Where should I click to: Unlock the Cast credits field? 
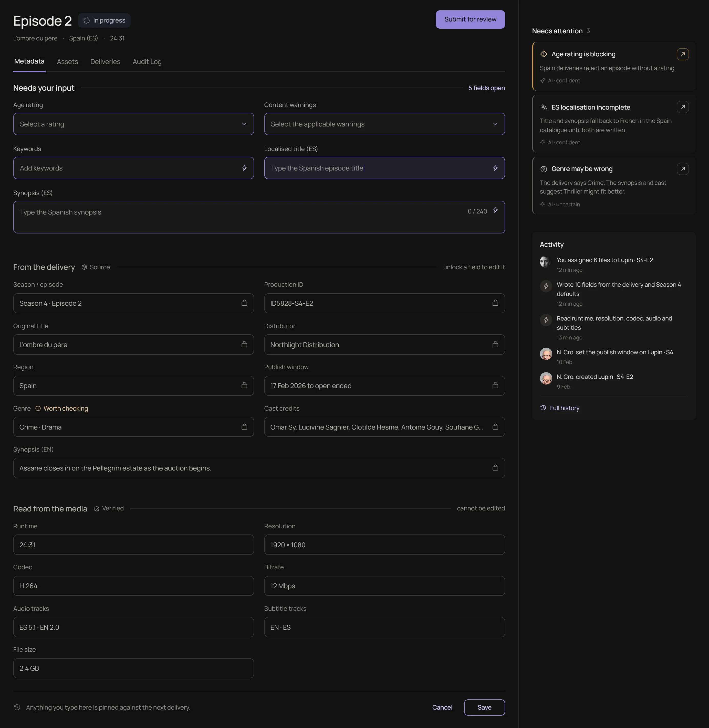495,426
